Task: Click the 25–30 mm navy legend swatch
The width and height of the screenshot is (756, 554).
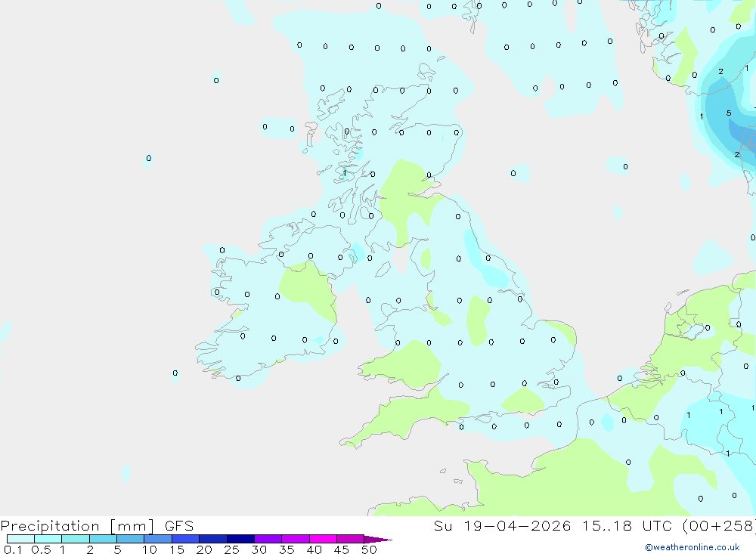Action: [x=240, y=539]
